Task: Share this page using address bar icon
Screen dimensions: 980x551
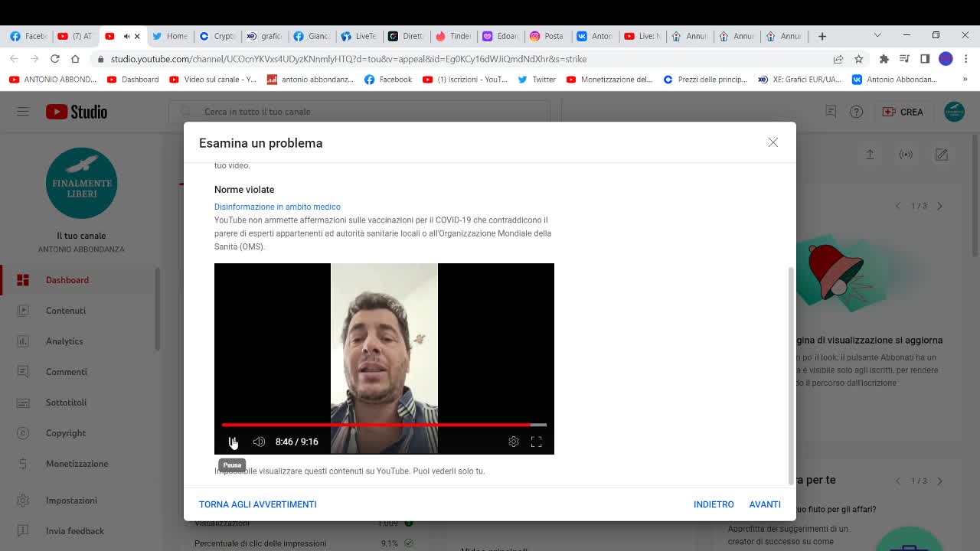Action: 838,59
